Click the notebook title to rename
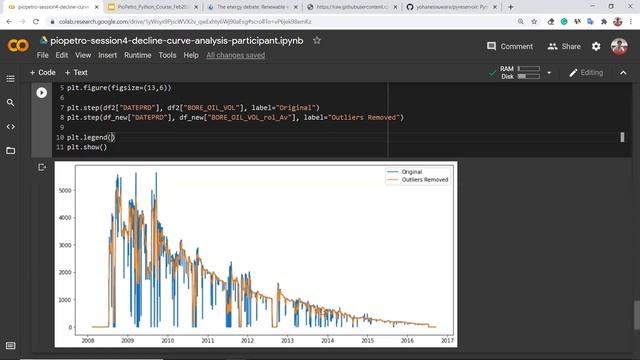 (x=176, y=40)
